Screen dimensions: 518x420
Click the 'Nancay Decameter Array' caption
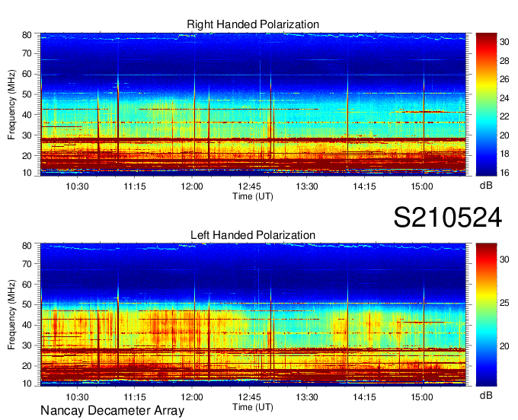[112, 411]
